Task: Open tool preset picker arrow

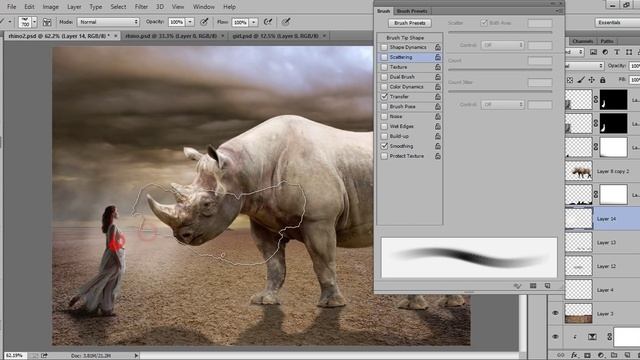Action: pos(10,22)
